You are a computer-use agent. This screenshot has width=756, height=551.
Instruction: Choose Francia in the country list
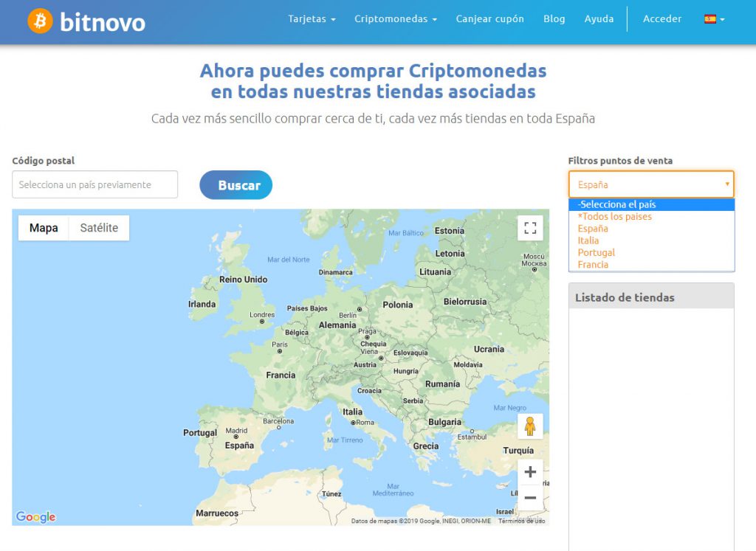tap(593, 264)
